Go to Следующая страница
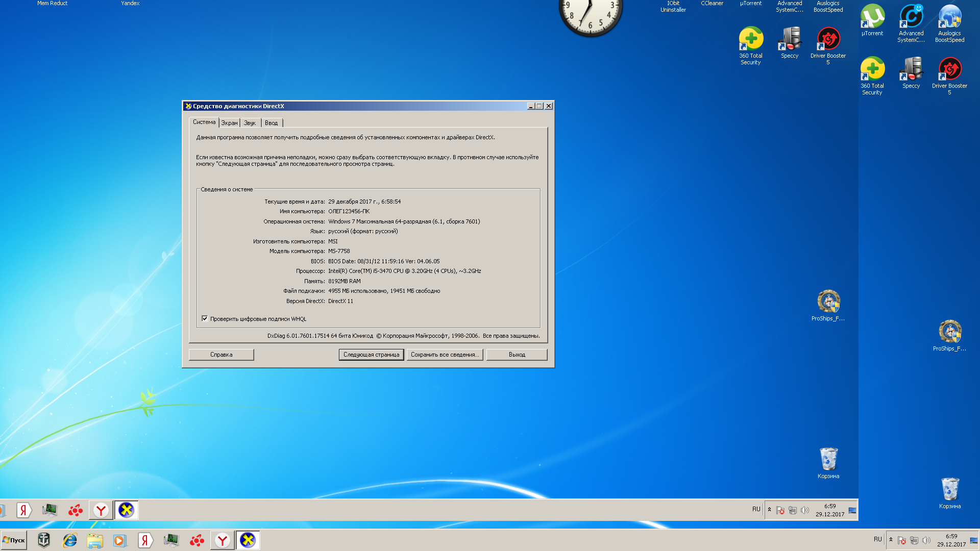This screenshot has width=980, height=551. click(x=371, y=355)
